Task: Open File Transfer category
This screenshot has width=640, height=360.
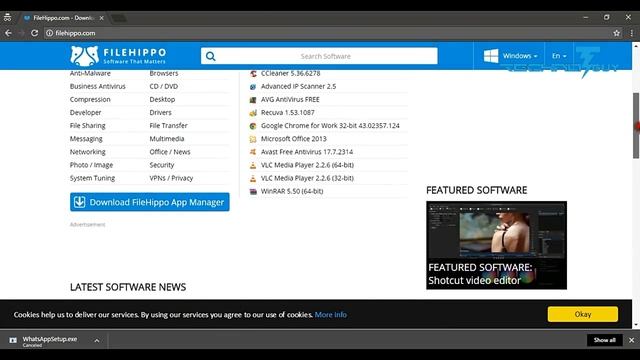Action: (168, 126)
